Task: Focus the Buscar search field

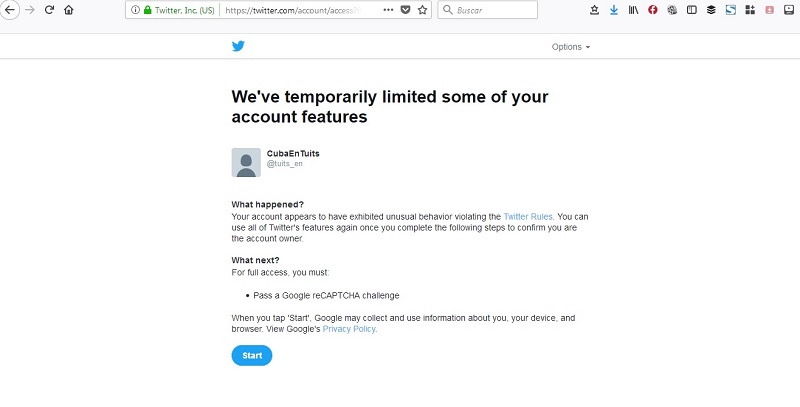Action: (487, 10)
